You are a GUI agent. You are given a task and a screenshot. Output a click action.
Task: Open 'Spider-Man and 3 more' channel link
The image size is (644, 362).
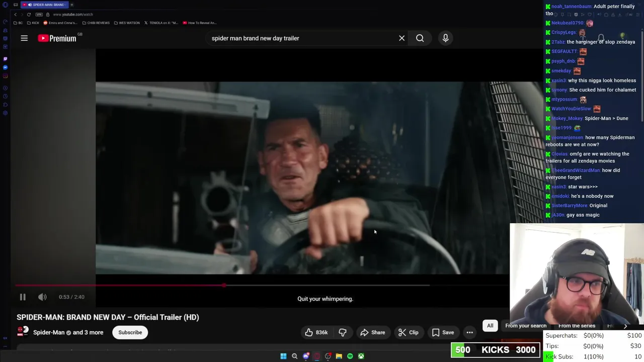(68, 332)
